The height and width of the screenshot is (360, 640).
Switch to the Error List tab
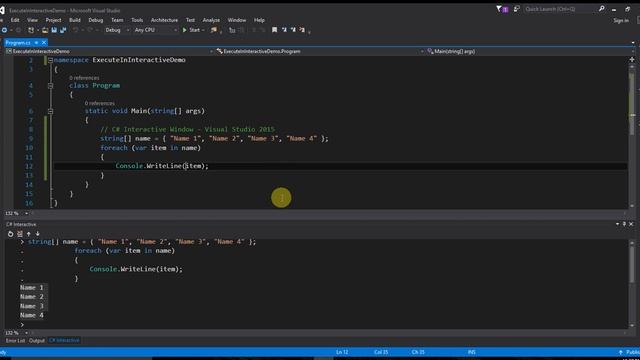pos(16,340)
